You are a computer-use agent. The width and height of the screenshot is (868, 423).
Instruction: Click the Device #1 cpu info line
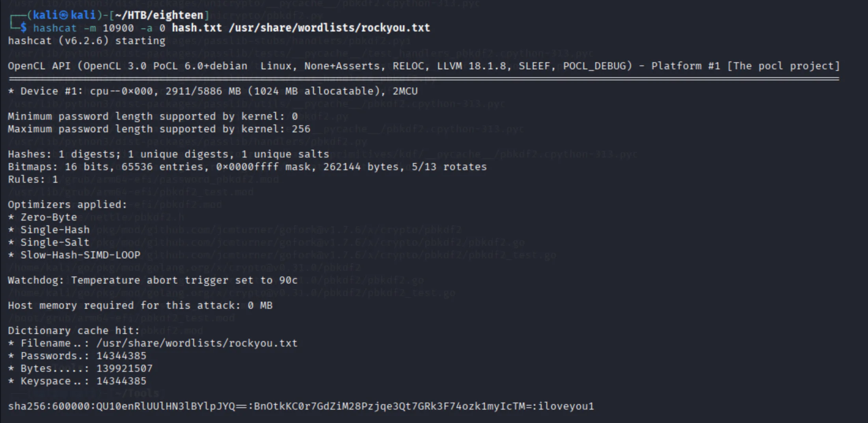click(x=213, y=91)
